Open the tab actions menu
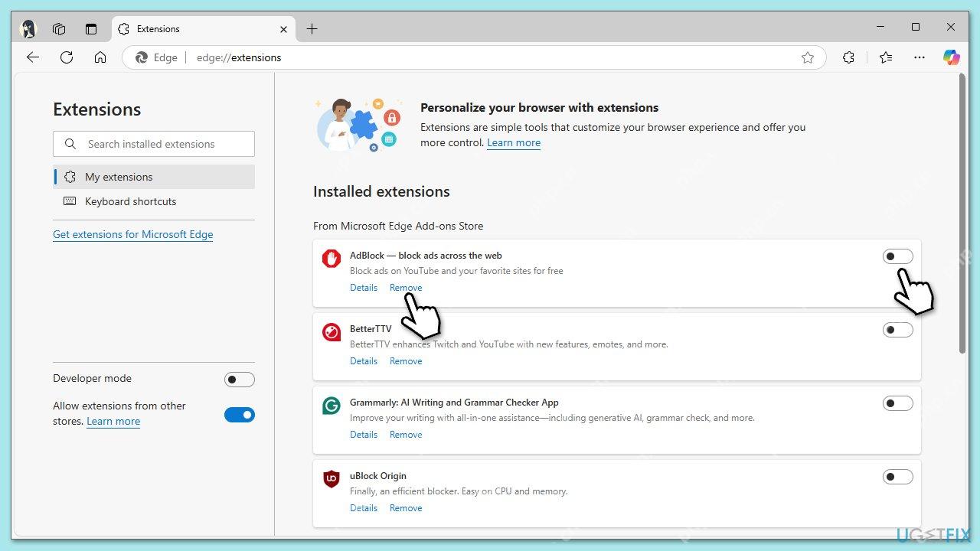980x551 pixels. [91, 29]
